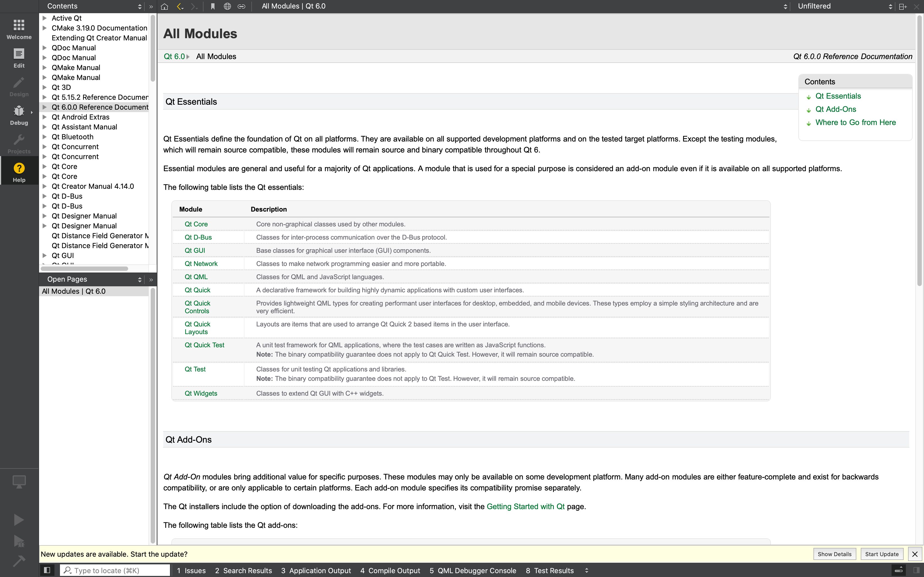The height and width of the screenshot is (577, 924).
Task: Open the online documentation globe icon
Action: 227,7
